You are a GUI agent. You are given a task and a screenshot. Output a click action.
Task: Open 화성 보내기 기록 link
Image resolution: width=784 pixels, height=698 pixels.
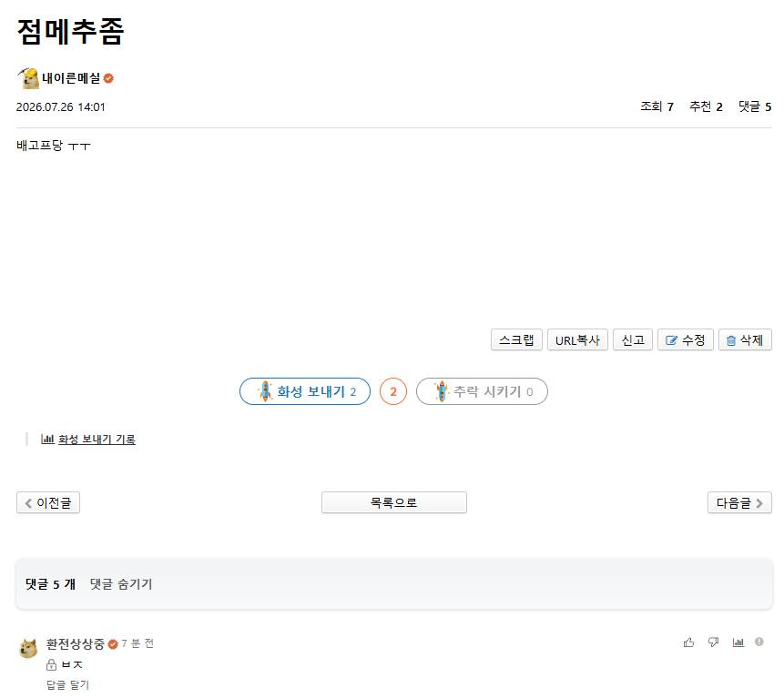97,440
